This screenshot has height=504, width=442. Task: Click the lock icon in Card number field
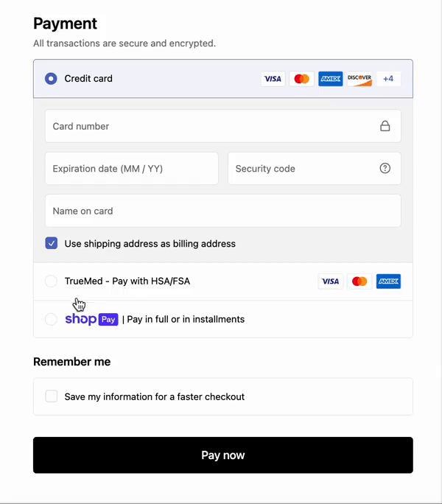[385, 126]
